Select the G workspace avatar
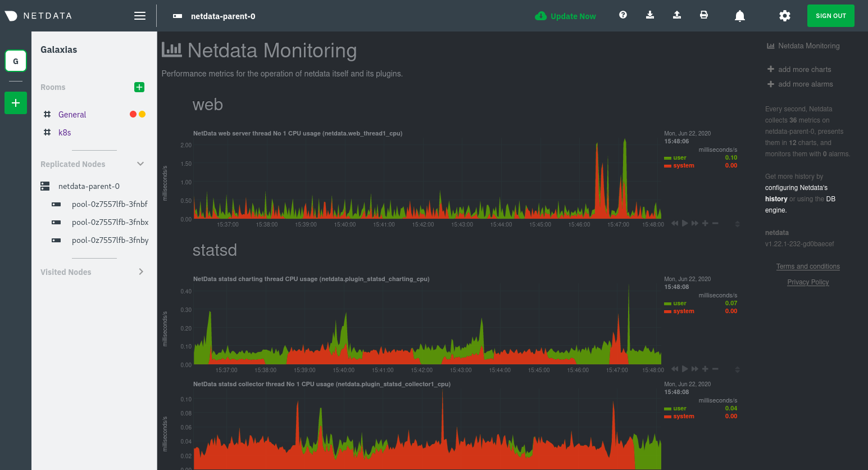868x470 pixels. [16, 61]
